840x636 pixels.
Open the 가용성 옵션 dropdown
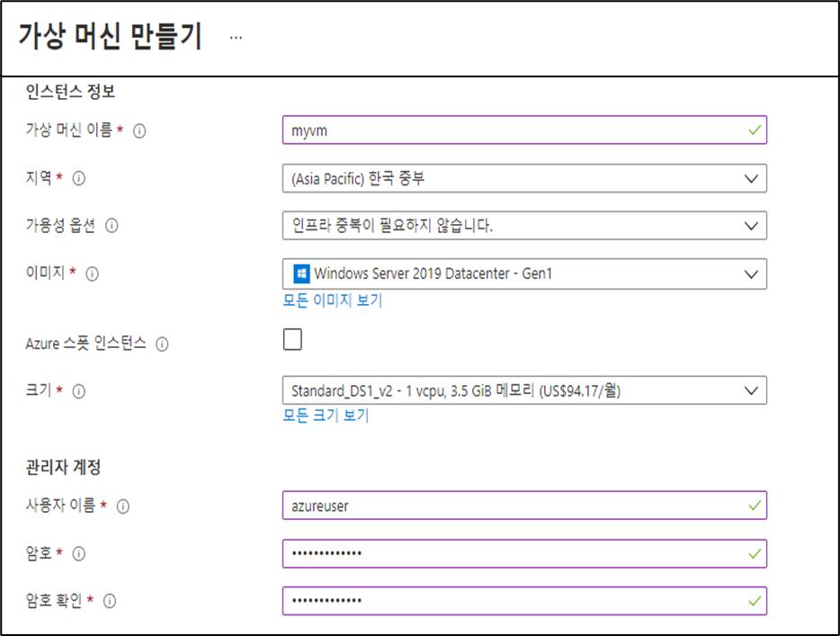[x=524, y=226]
